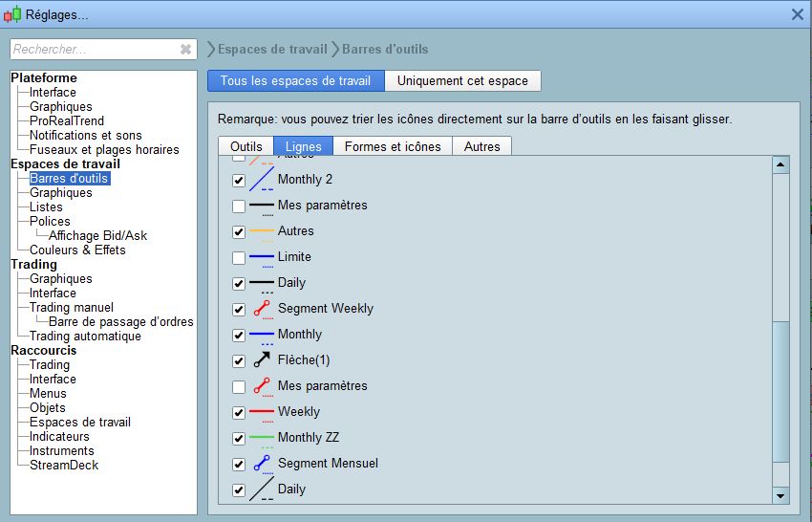
Task: Switch to the Formes et icônes tab
Action: (393, 146)
